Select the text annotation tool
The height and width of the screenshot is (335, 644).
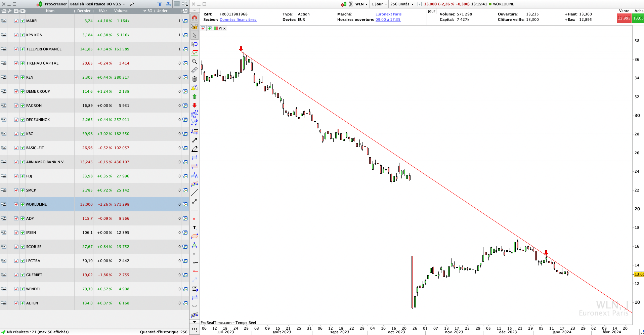point(195,227)
